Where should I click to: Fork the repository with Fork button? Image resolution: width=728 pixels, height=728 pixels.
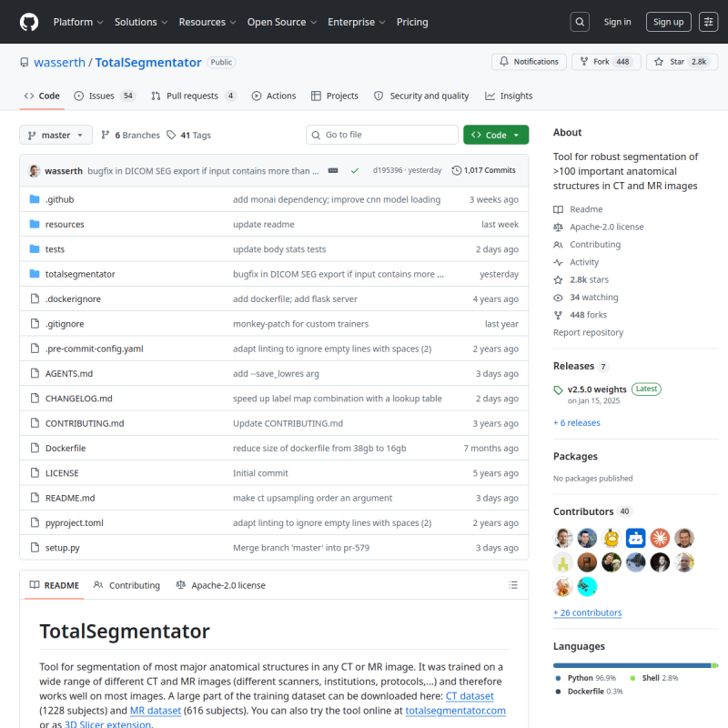coord(606,62)
